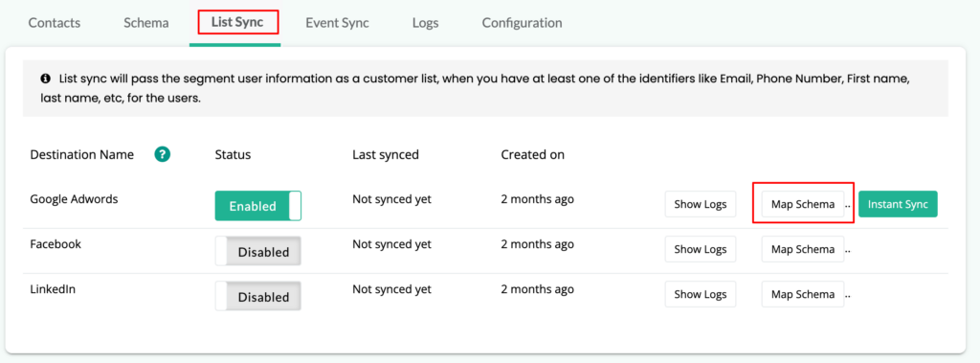The width and height of the screenshot is (980, 363).
Task: Switch to the Schema tab
Action: (x=146, y=23)
